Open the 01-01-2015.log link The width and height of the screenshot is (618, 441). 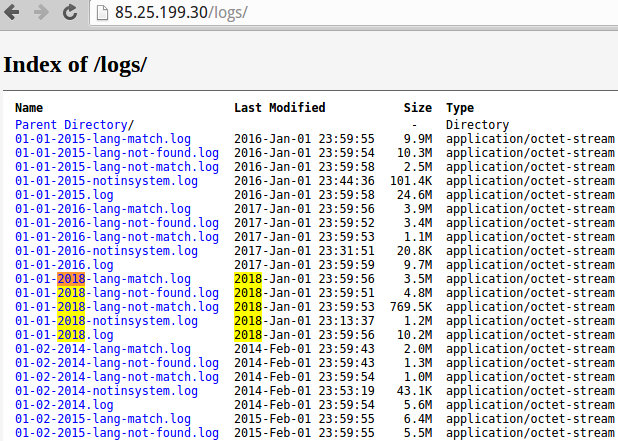coord(64,195)
